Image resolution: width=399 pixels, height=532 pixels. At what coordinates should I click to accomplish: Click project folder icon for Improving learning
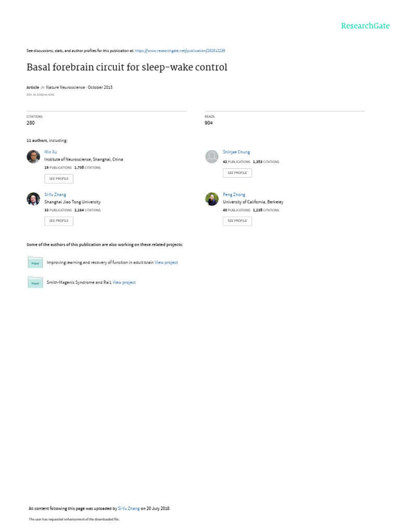tap(35, 262)
